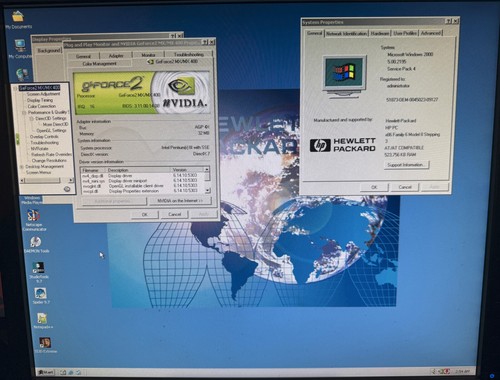This screenshot has height=380, width=500.
Task: Select More Direct3D in the NVIDIA menu tree
Action: 55,124
